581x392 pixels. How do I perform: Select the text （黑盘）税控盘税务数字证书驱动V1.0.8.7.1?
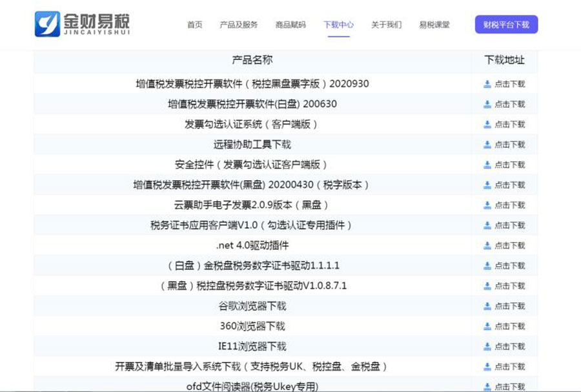tap(252, 285)
